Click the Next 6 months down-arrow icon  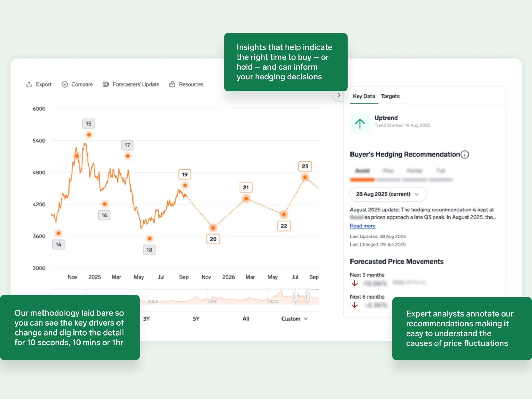pos(354,305)
